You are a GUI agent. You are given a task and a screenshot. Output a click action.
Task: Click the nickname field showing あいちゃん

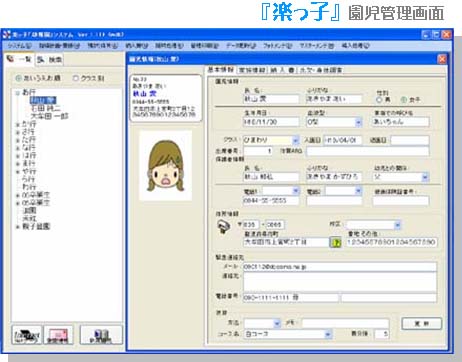tap(400, 122)
